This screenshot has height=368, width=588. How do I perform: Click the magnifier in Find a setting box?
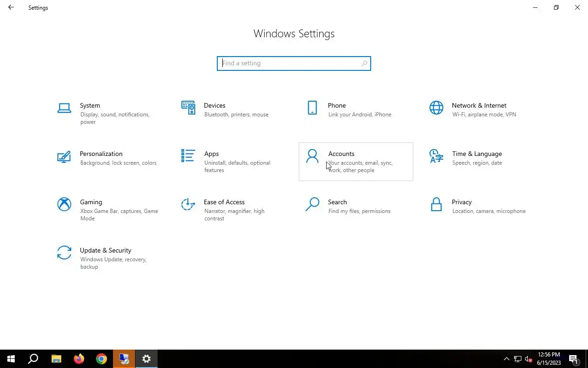coord(364,63)
